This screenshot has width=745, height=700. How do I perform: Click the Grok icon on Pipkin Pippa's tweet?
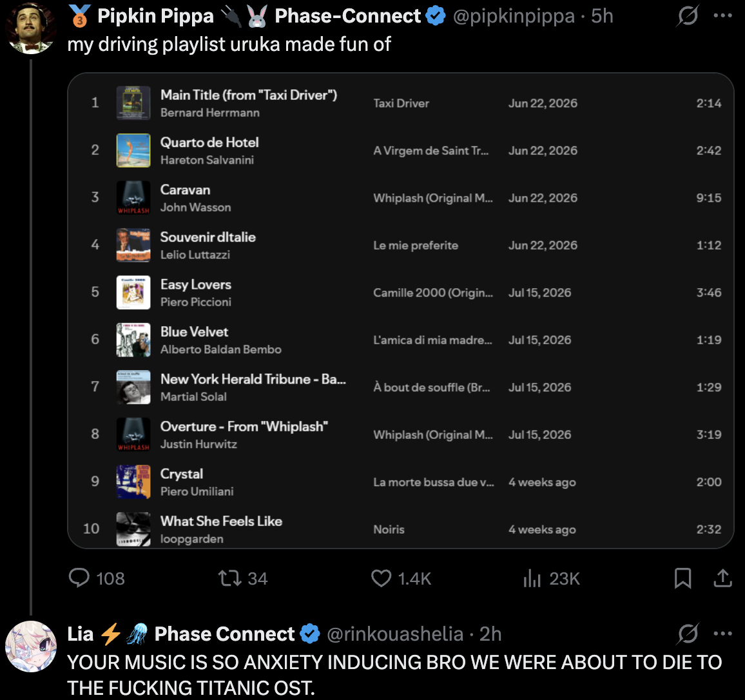tap(688, 15)
